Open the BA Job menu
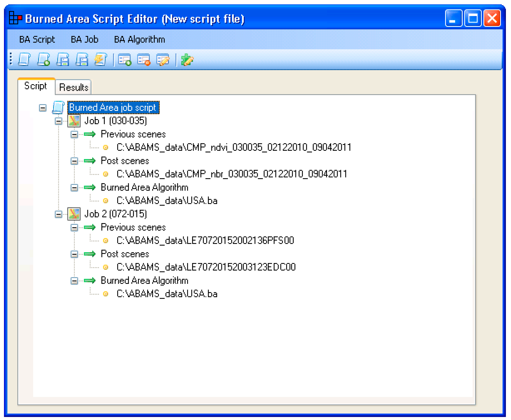This screenshot has width=511, height=420. click(84, 39)
